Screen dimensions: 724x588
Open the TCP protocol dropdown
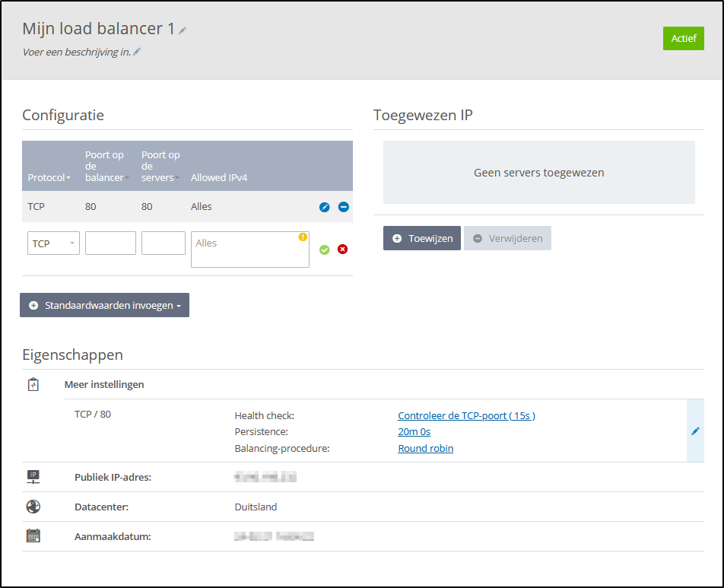53,243
